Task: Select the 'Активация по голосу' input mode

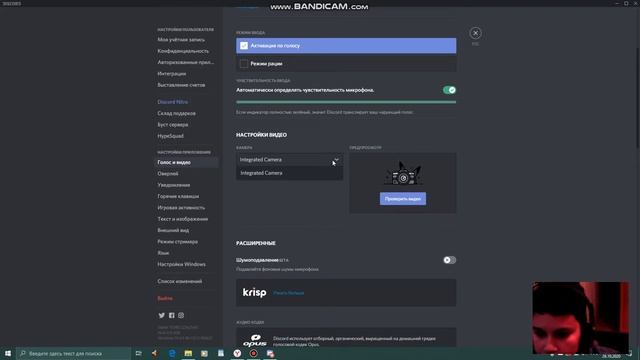Action: [346, 46]
